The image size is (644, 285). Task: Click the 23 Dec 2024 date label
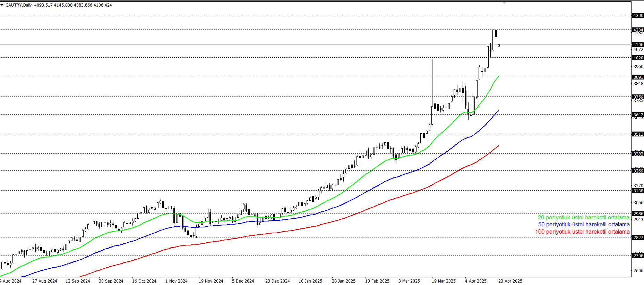[x=277, y=281]
